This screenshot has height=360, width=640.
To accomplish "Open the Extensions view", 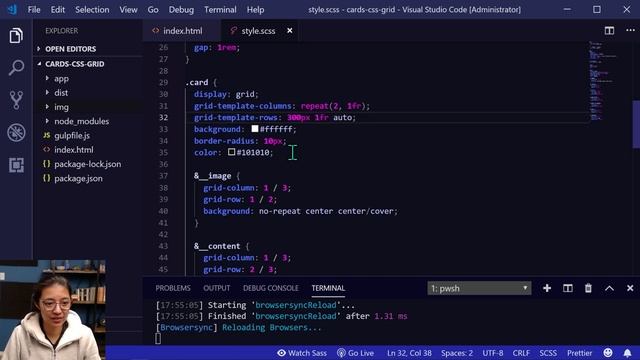I will tap(16, 165).
